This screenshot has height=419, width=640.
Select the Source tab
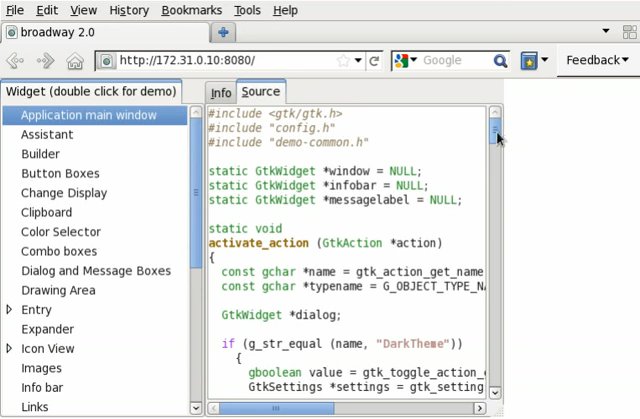coord(260,92)
